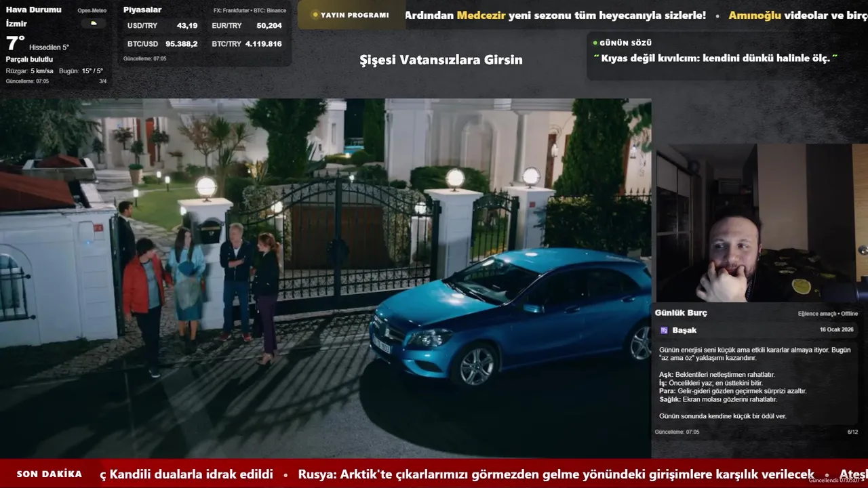868x488 pixels.
Task: Click Güncelleme: 07:05 under Günlük Burç
Action: (677, 432)
